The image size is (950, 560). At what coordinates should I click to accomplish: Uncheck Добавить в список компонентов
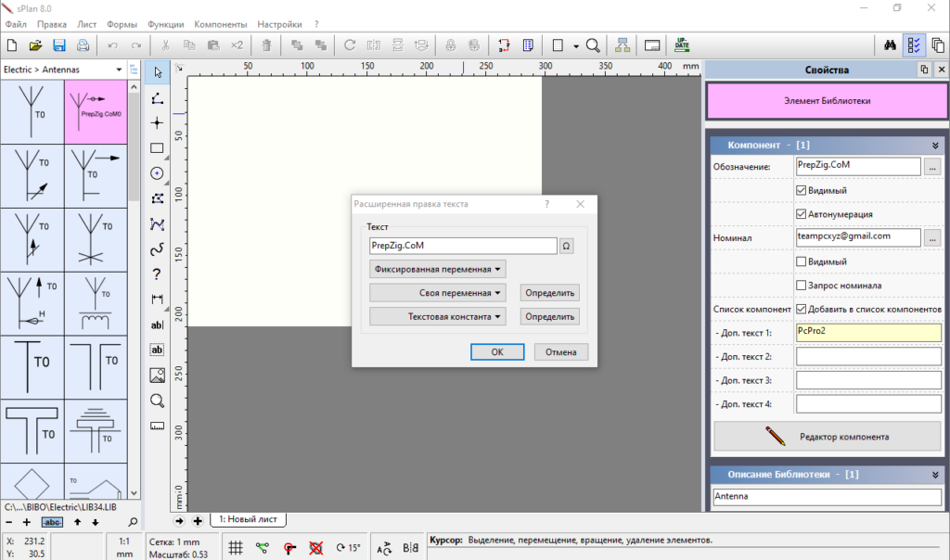(802, 309)
